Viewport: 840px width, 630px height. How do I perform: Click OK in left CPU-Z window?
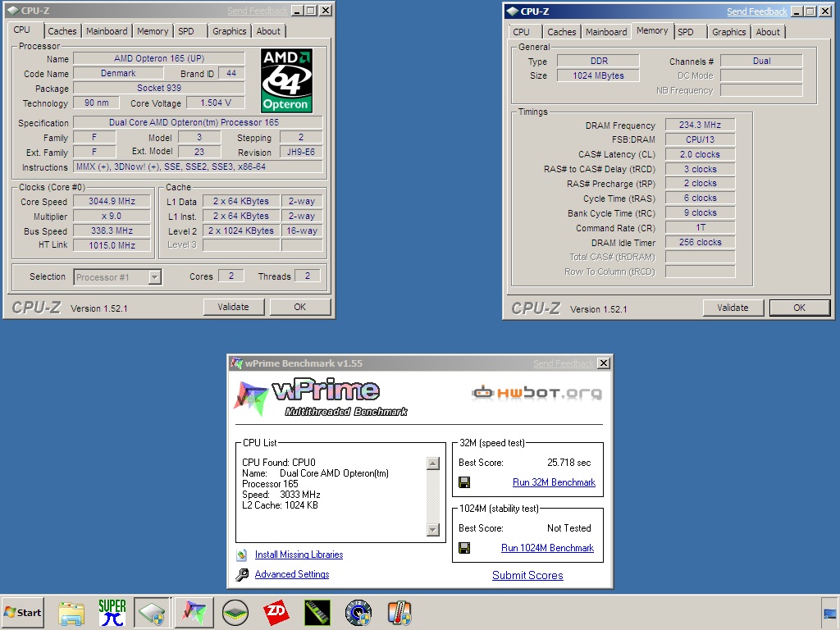300,307
